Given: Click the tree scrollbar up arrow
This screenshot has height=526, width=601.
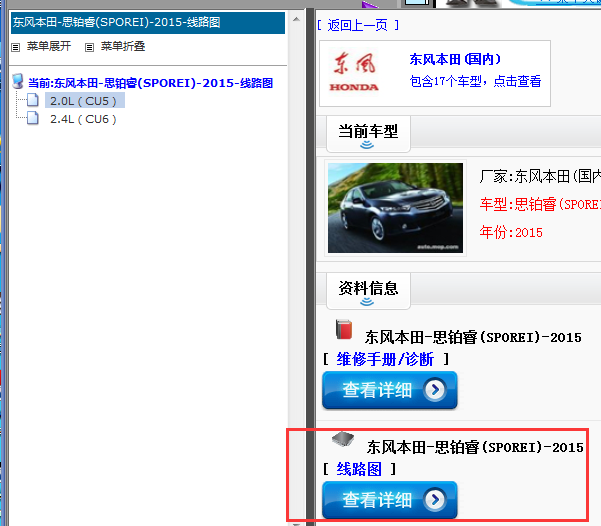Looking at the screenshot, I should (x=296, y=19).
